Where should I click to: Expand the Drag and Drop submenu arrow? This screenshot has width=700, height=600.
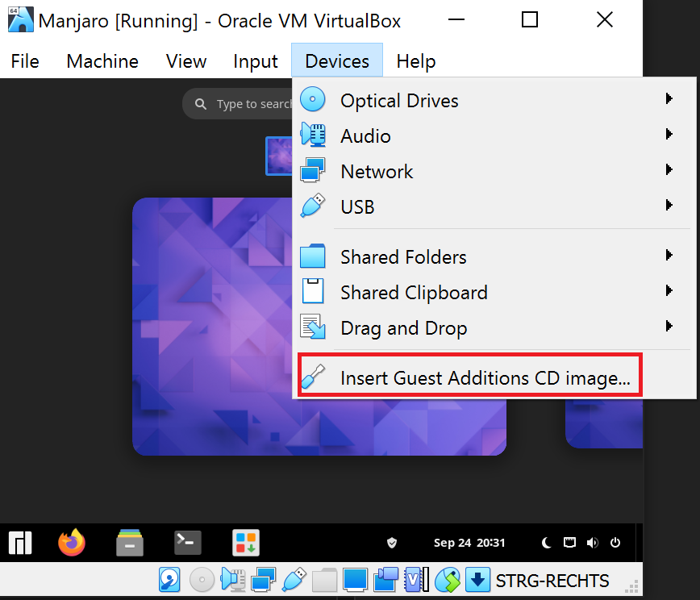[x=669, y=326]
